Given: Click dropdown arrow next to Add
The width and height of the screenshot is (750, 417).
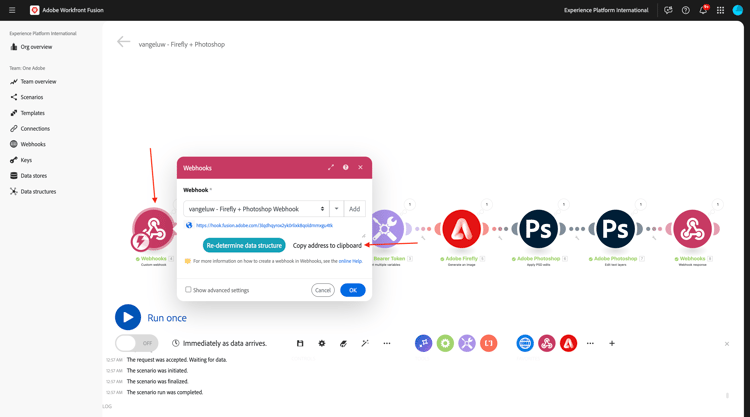Looking at the screenshot, I should pyautogui.click(x=336, y=209).
